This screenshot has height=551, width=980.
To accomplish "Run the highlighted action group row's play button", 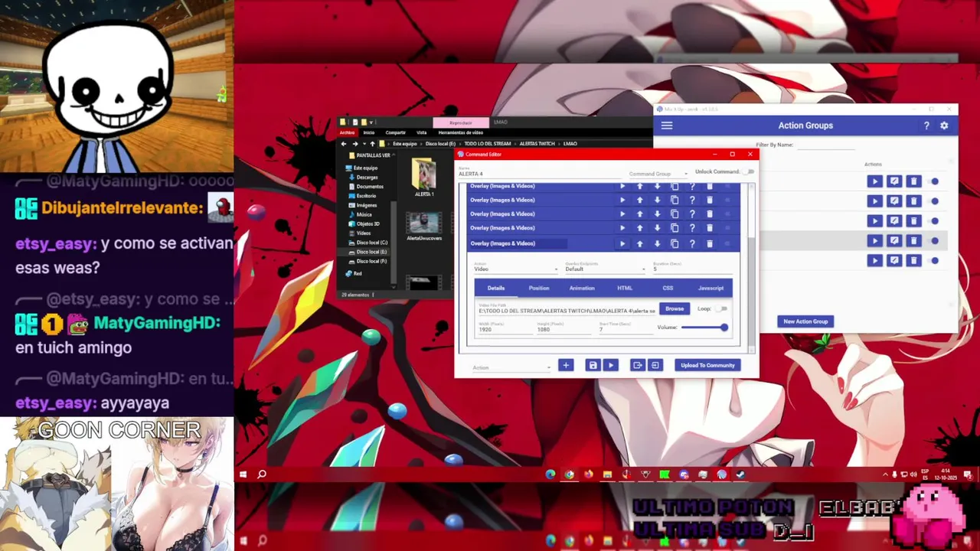I will (874, 240).
